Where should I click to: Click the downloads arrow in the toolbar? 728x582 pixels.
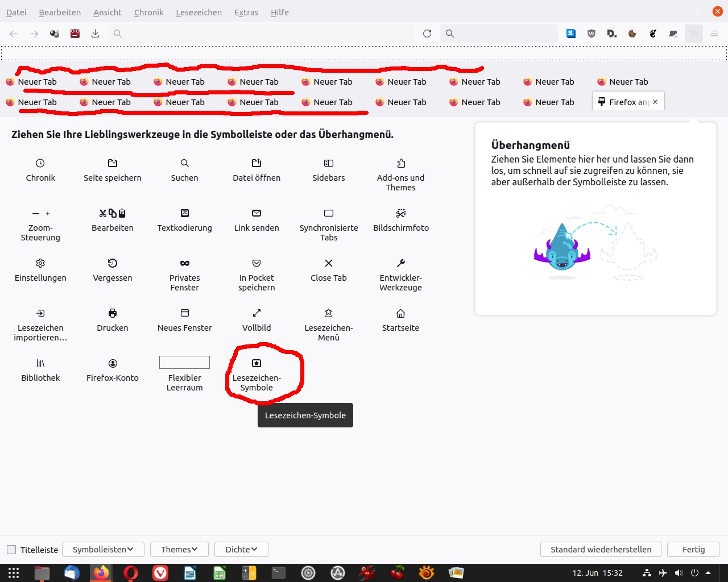pos(96,34)
